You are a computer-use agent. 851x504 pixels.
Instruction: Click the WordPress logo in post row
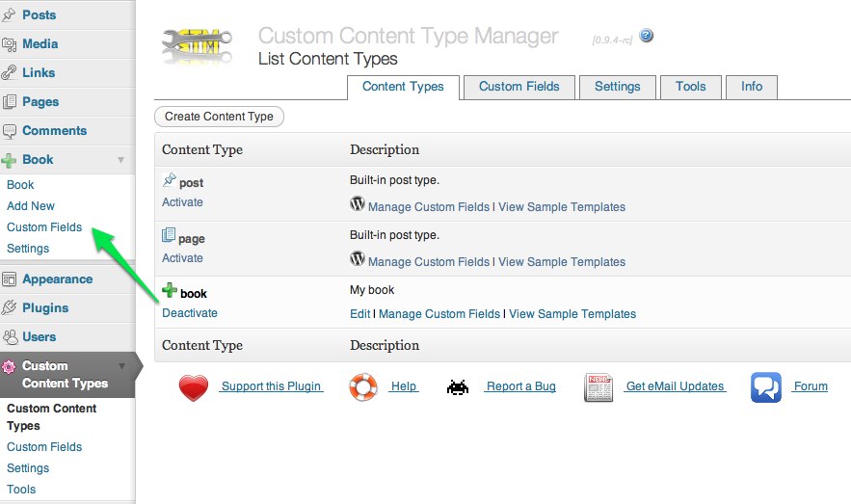pyautogui.click(x=358, y=203)
